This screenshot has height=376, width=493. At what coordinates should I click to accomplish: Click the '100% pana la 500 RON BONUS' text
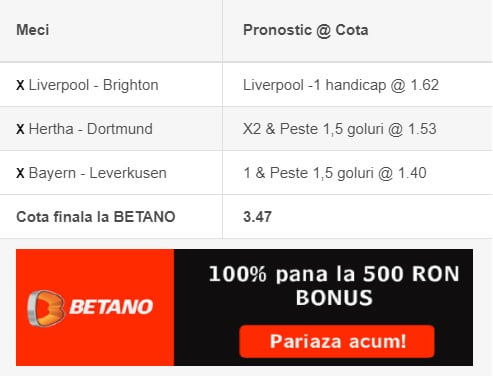pyautogui.click(x=334, y=285)
